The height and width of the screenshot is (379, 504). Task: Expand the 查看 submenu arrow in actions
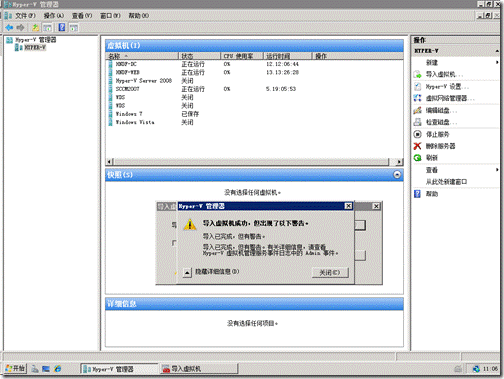click(x=497, y=170)
